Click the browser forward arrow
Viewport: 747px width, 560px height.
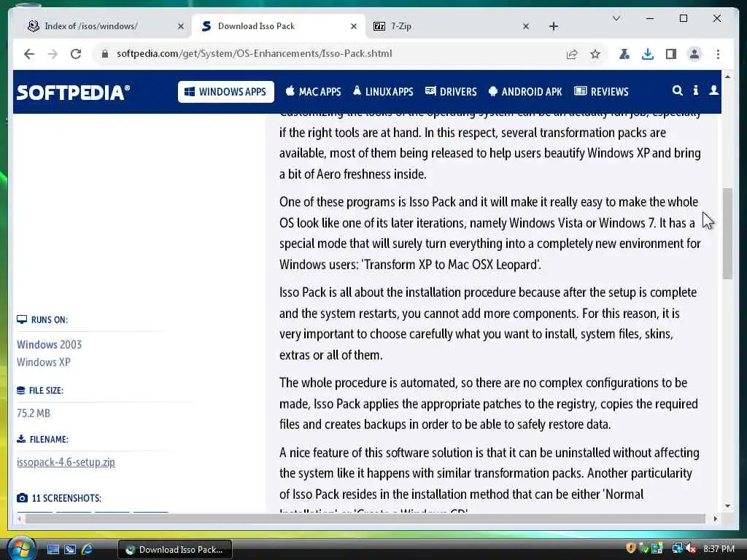pyautogui.click(x=53, y=54)
